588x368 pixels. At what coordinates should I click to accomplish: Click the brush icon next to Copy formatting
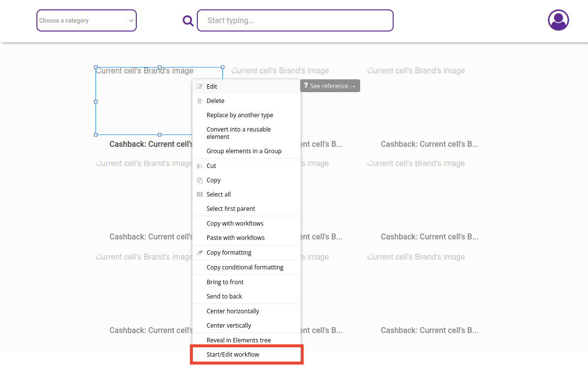click(200, 252)
